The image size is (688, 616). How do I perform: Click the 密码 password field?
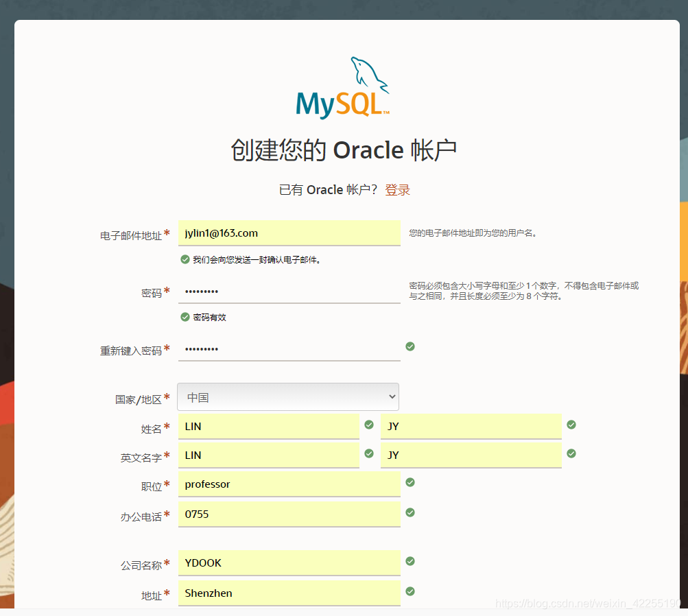point(289,291)
